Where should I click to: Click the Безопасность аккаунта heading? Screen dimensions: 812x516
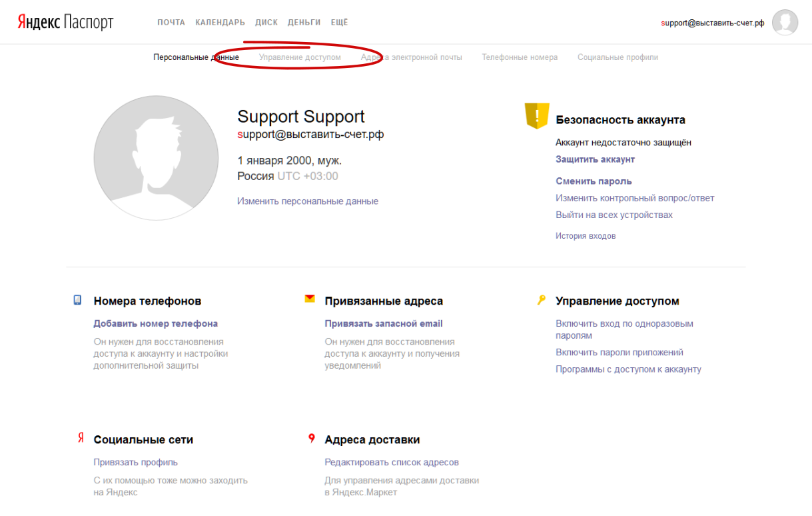(x=621, y=120)
